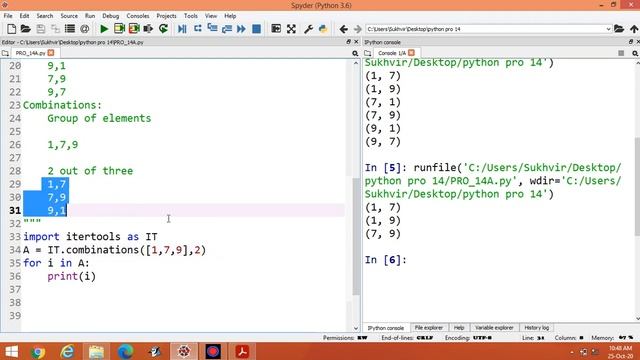This screenshot has width=640, height=360.
Task: Open the Browse tabs list icon
Action: tap(70, 29)
